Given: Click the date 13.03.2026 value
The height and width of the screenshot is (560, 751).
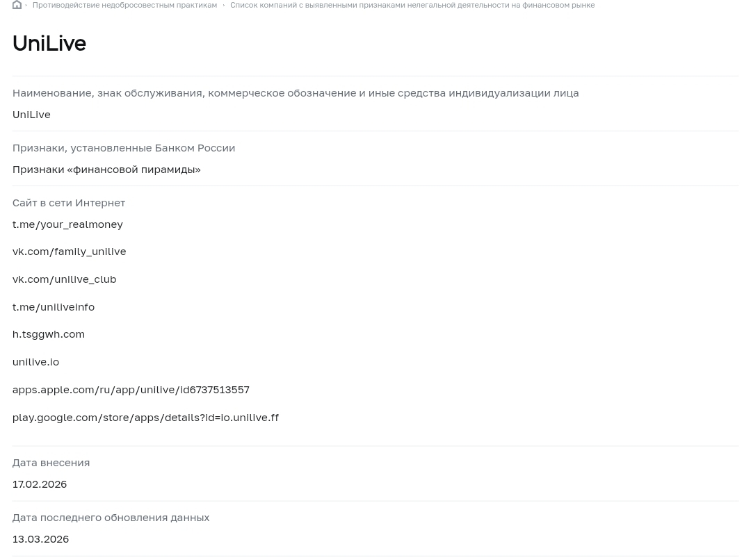Looking at the screenshot, I should (x=41, y=539).
